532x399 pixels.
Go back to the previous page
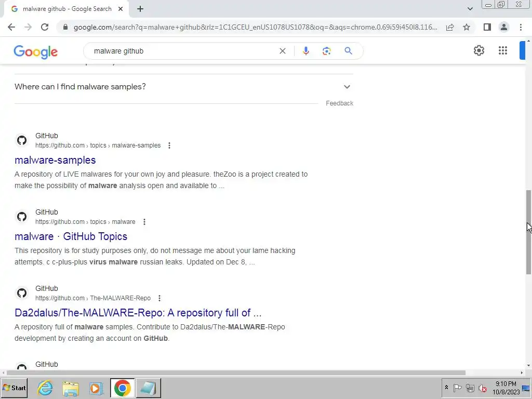point(11,27)
